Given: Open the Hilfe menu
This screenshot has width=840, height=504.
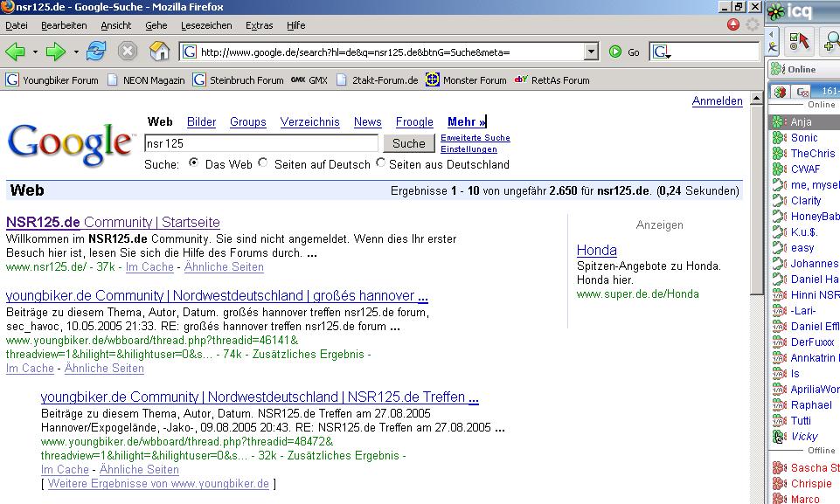Looking at the screenshot, I should point(295,25).
